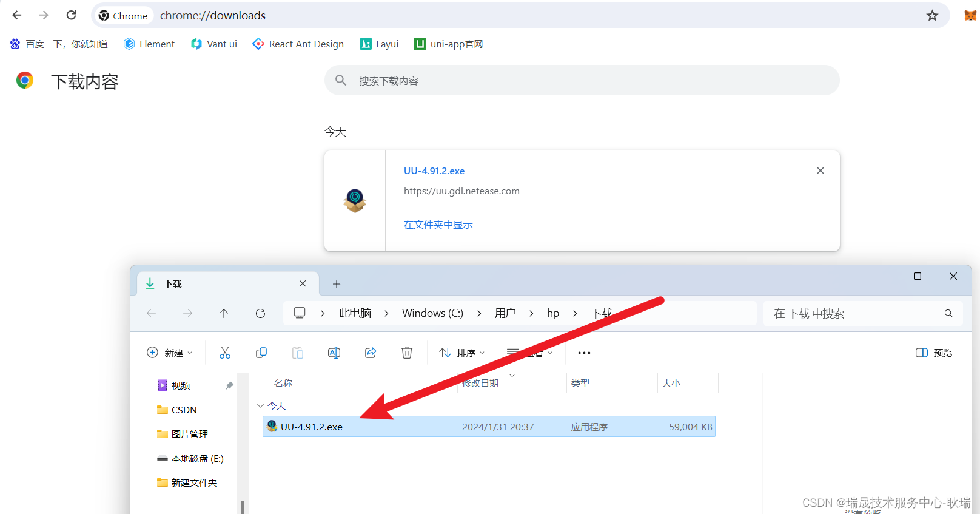Open the 排序 sort dropdown
The width and height of the screenshot is (980, 514).
462,353
